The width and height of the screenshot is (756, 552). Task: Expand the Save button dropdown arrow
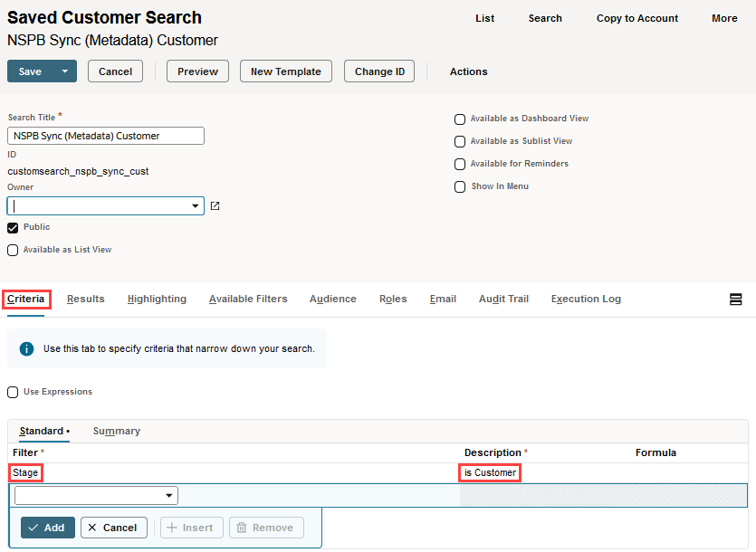click(65, 71)
